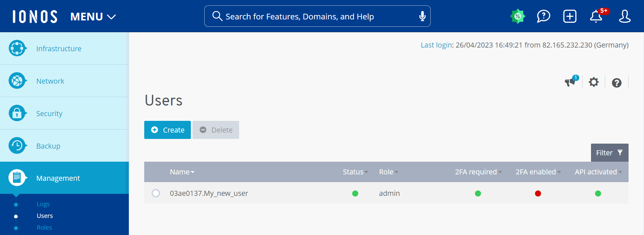Sort by 2FA required column
This screenshot has width=644, height=235.
[478, 172]
